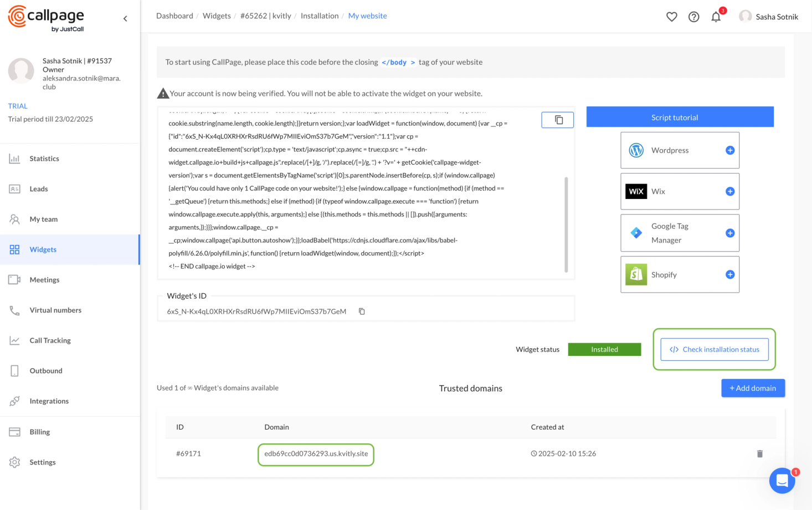
Task: Click the sidebar profile avatar
Action: click(21, 71)
